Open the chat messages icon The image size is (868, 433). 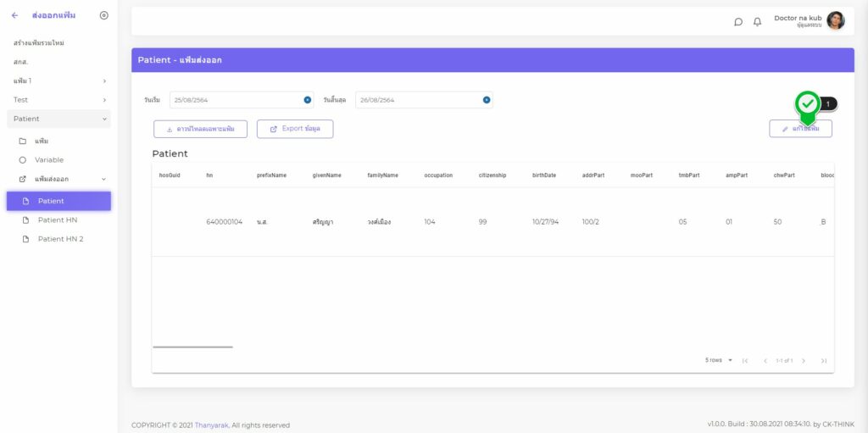(x=738, y=22)
